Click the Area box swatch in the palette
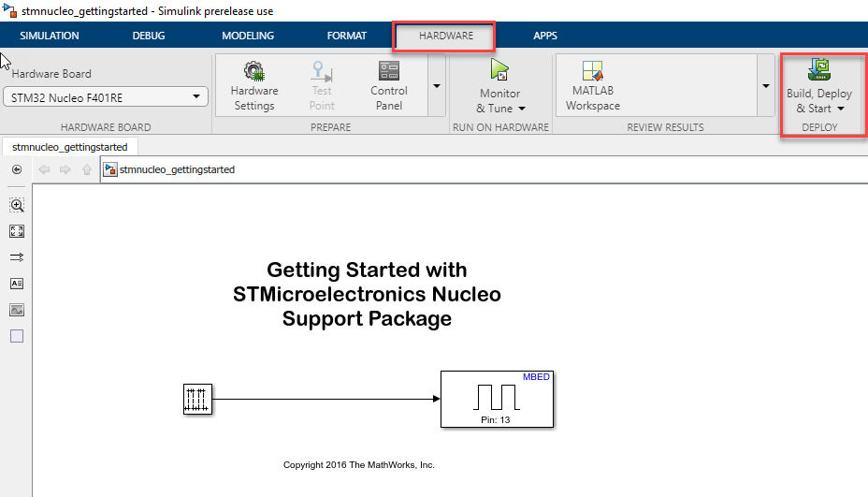The width and height of the screenshot is (868, 497). pyautogui.click(x=17, y=336)
